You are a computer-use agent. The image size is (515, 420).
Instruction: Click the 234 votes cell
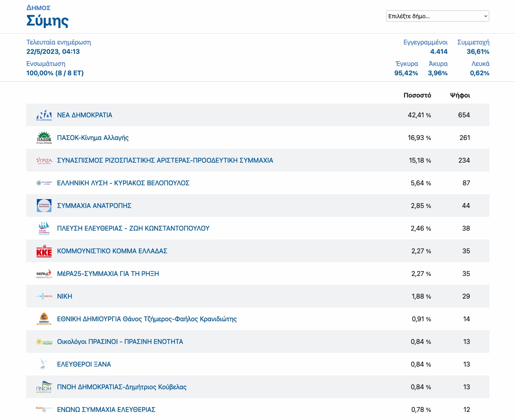(x=464, y=160)
